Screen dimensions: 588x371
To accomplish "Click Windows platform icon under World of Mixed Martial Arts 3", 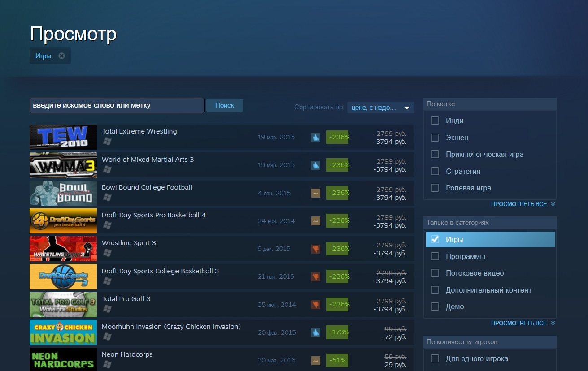I will point(107,169).
